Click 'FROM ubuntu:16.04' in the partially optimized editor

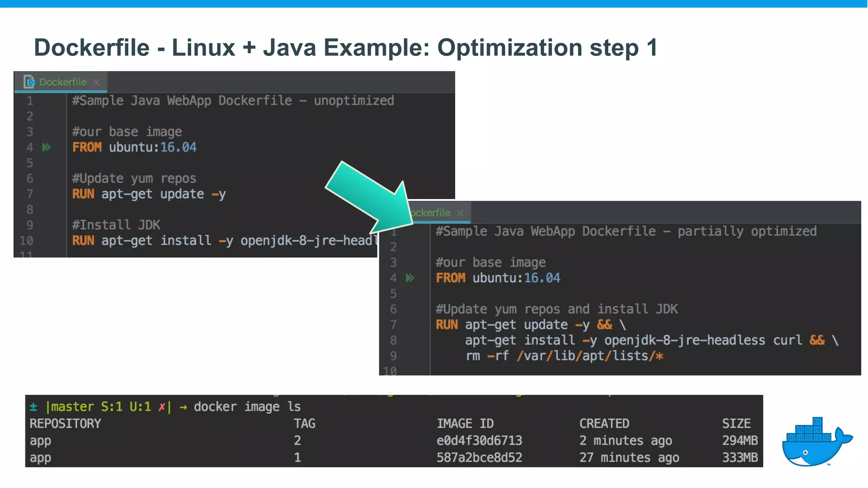click(x=498, y=278)
